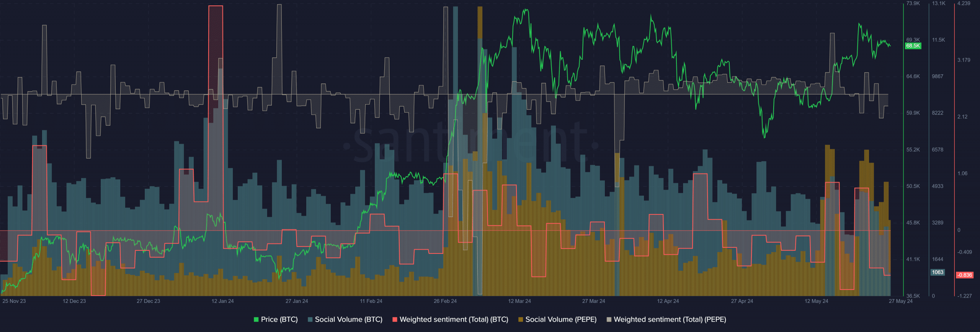Click the 12 Dec 23 date label
Image resolution: width=980 pixels, height=332 pixels.
[74, 301]
